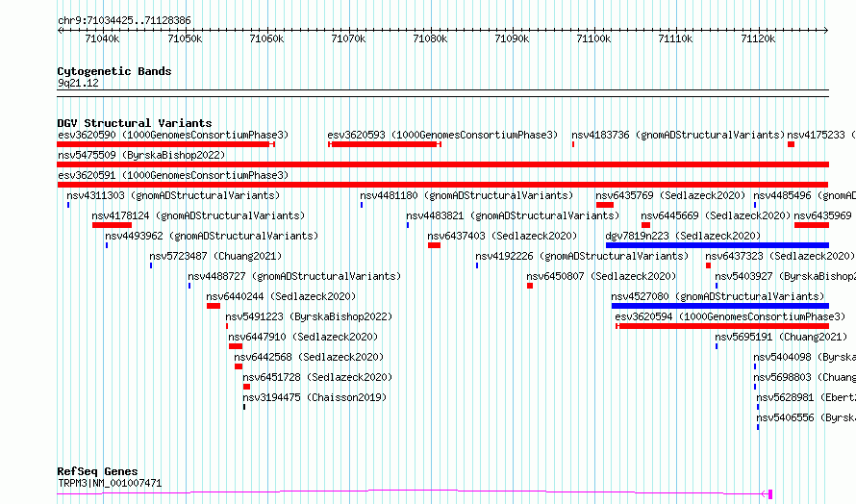Click nsv6435969 variant label
This screenshot has width=856, height=504.
tap(824, 215)
